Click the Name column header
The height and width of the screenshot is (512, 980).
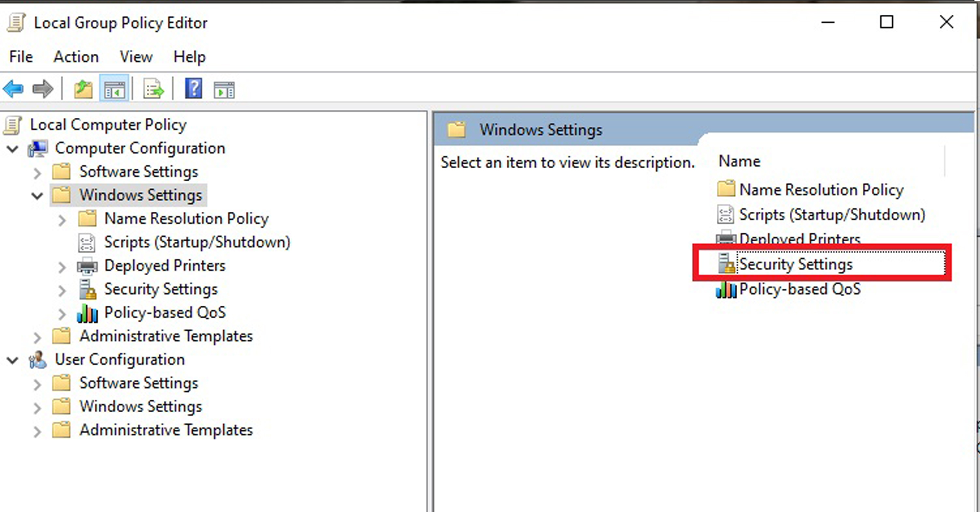[739, 161]
